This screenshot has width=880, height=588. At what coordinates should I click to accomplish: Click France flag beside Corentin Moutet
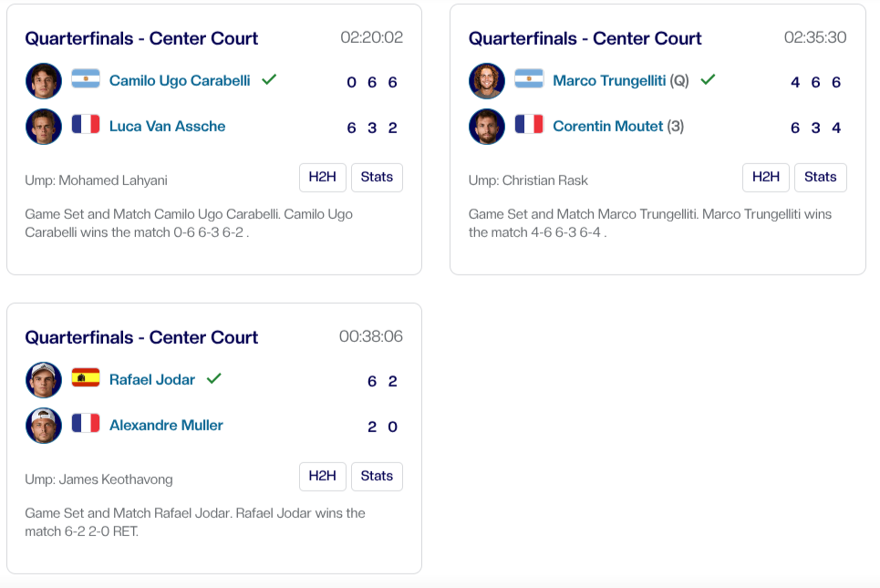[529, 125]
